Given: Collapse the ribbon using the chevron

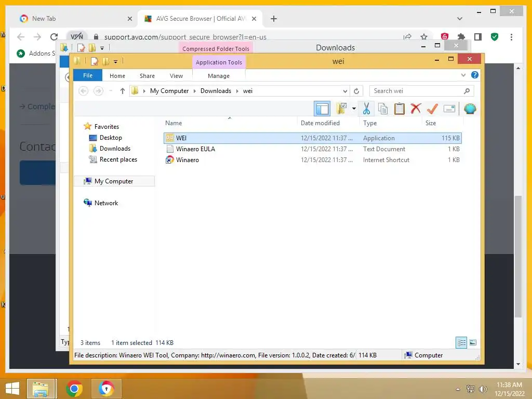Looking at the screenshot, I should tap(463, 75).
